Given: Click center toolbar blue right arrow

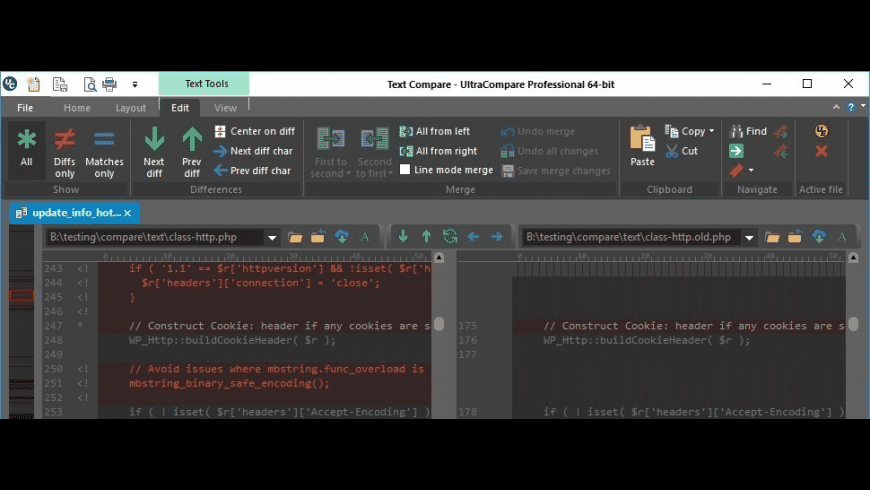Looking at the screenshot, I should click(497, 236).
